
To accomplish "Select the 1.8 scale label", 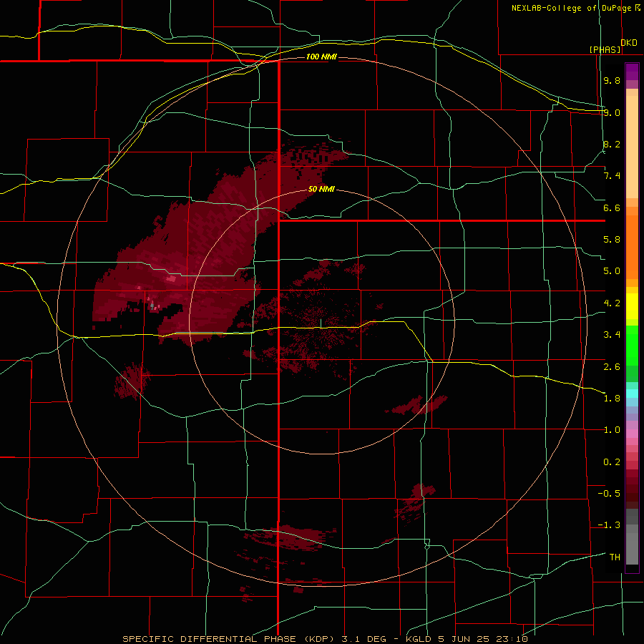I will (x=612, y=399).
